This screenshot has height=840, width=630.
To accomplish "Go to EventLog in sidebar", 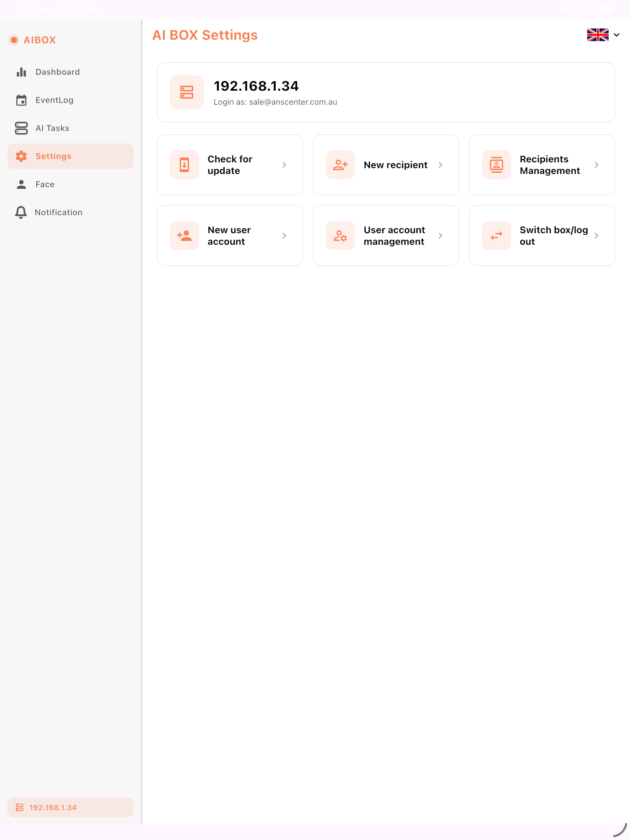I will pos(71,100).
